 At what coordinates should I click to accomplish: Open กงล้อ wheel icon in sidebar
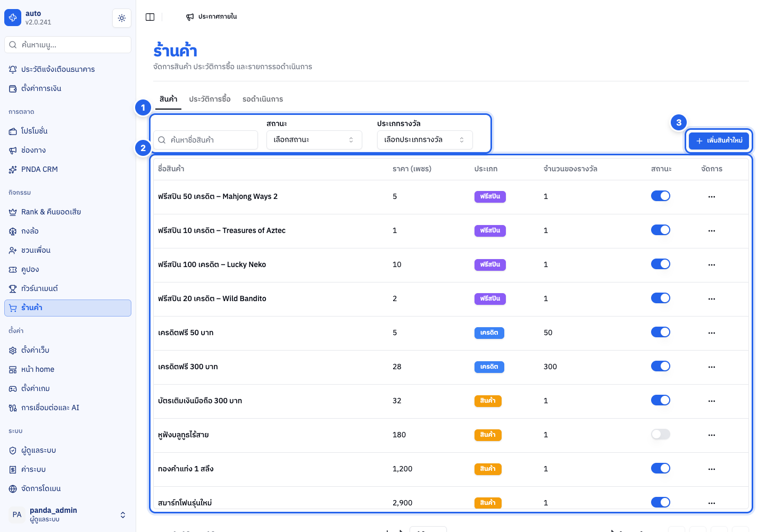click(13, 231)
